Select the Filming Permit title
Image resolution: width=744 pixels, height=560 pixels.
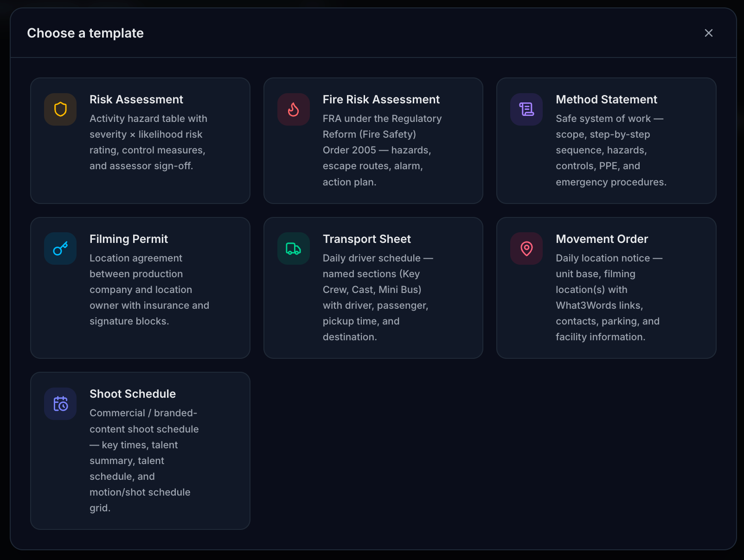pos(128,239)
